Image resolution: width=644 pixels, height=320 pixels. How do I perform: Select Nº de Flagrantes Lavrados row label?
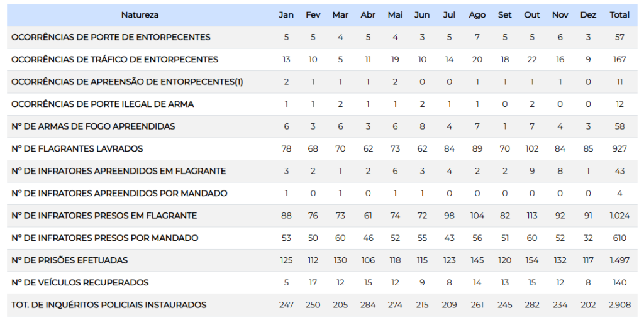77,149
